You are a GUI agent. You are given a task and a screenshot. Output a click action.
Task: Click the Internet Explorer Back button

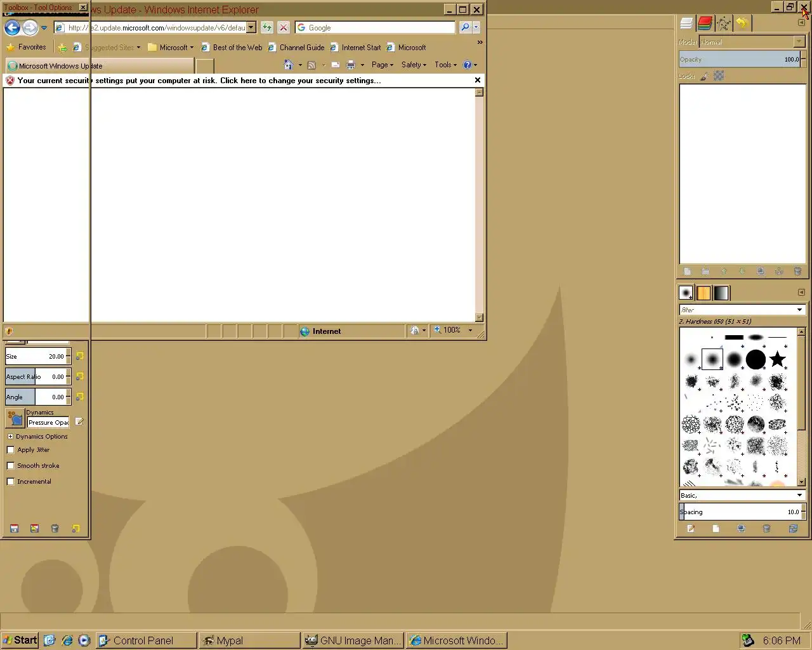tap(12, 28)
